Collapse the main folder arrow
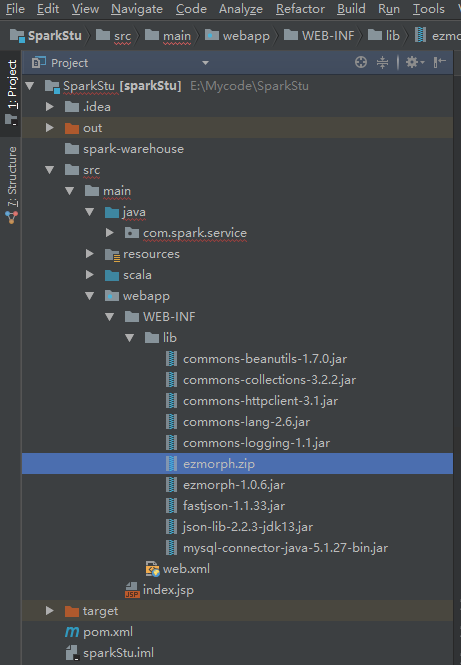The image size is (461, 665). coord(70,191)
